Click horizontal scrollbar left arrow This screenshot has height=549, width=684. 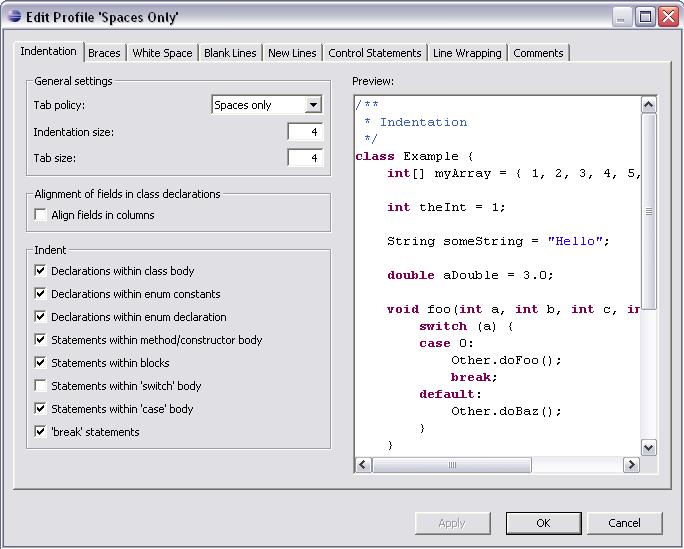click(363, 465)
